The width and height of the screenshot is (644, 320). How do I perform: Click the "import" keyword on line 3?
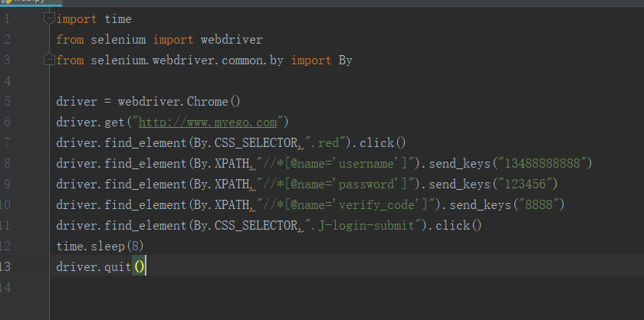[x=311, y=60]
